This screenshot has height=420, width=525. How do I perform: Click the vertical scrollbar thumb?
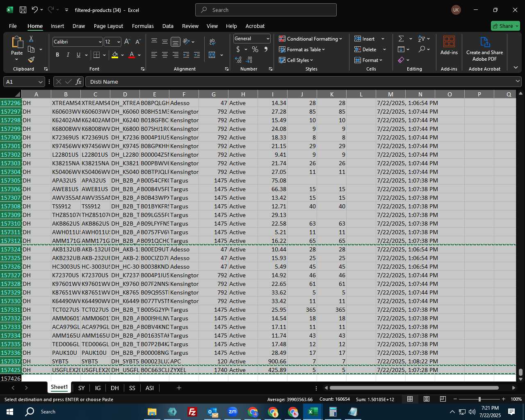520,372
